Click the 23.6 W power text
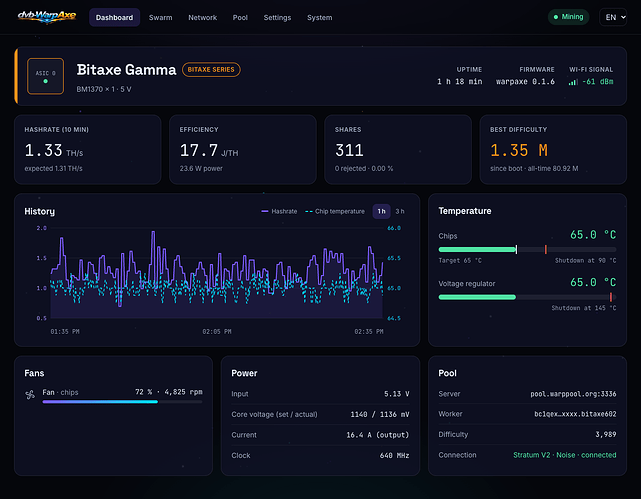Viewport: 641px width, 499px height. 201,168
